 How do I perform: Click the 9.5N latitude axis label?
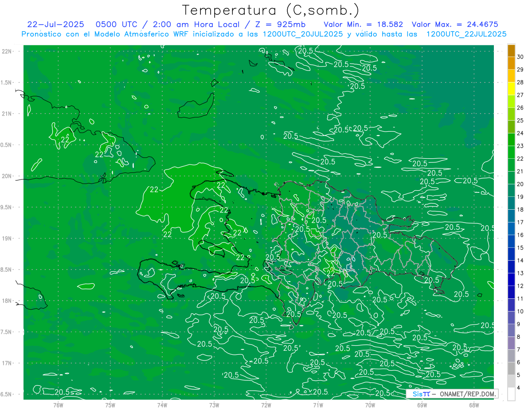(x=6, y=207)
